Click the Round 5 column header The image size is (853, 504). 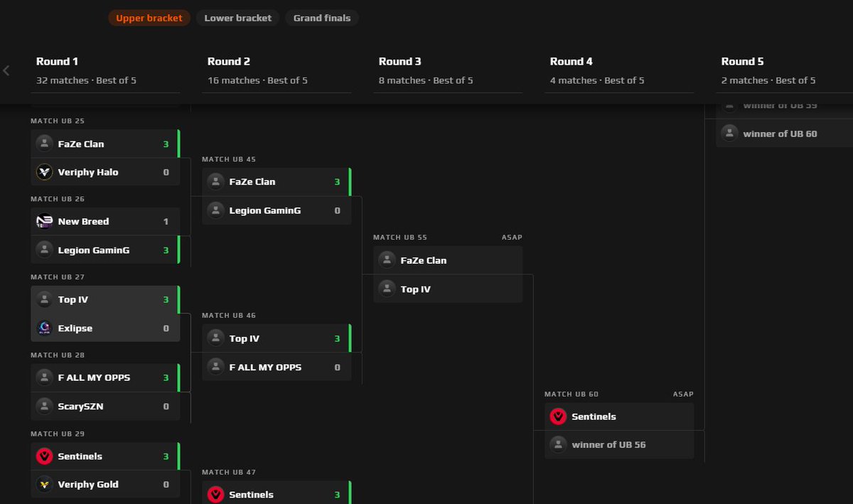[743, 61]
